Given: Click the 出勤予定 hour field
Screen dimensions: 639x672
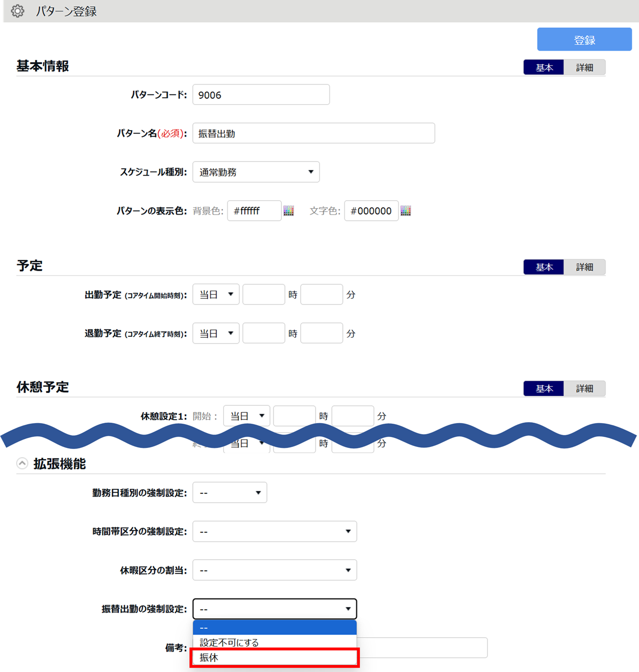Looking at the screenshot, I should coord(264,295).
